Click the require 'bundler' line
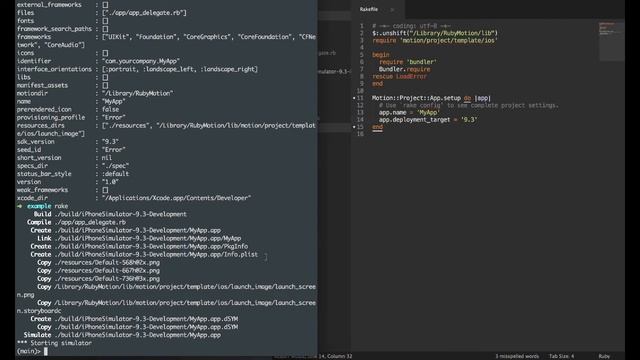 408,62
